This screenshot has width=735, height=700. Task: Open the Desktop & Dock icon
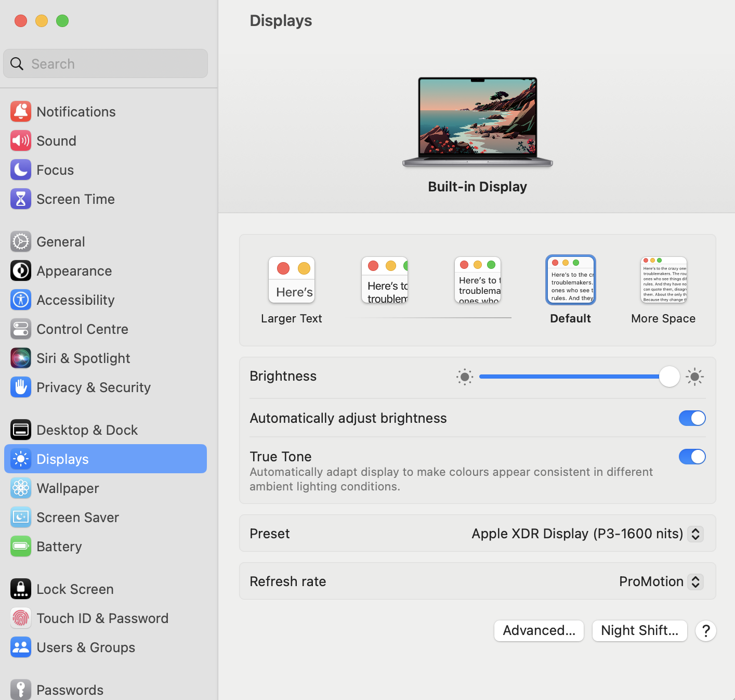pyautogui.click(x=21, y=430)
